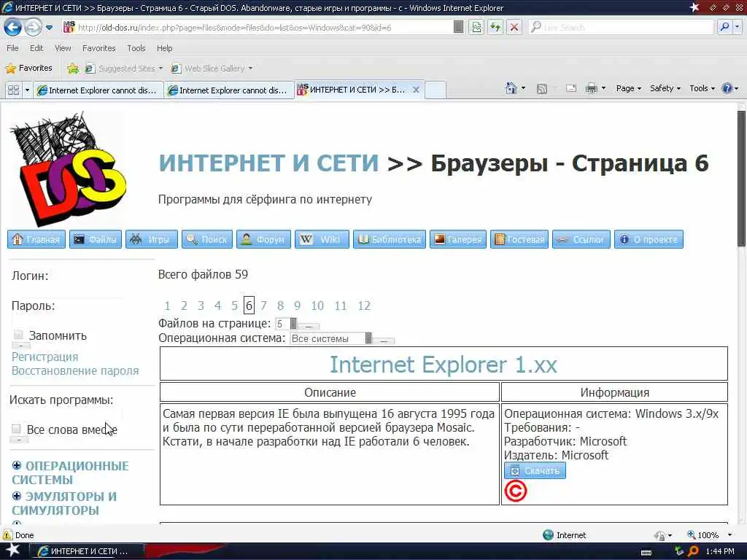Viewport: 747px width, 560px height.
Task: Switch to first 'Internet Explorer cannot dis...' tab
Action: [x=98, y=90]
